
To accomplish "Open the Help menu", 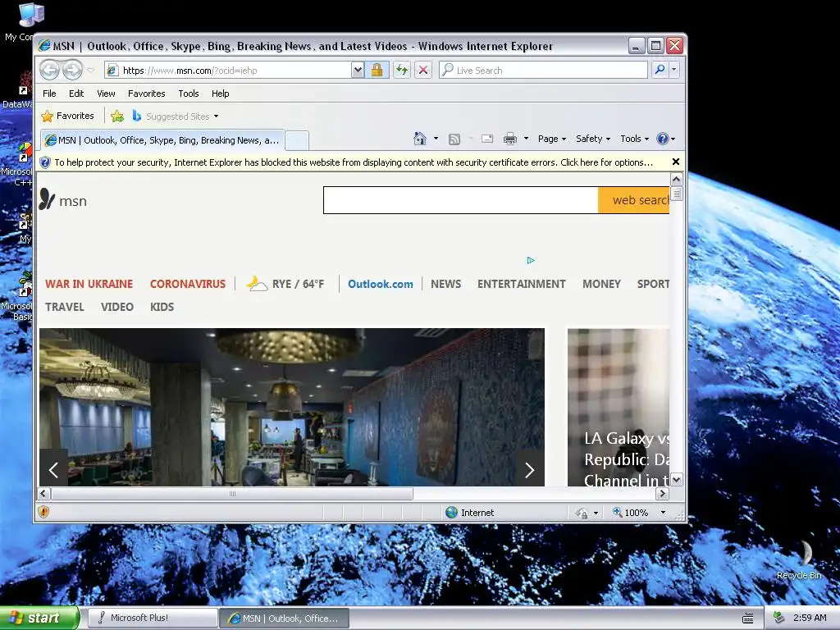I will 220,94.
